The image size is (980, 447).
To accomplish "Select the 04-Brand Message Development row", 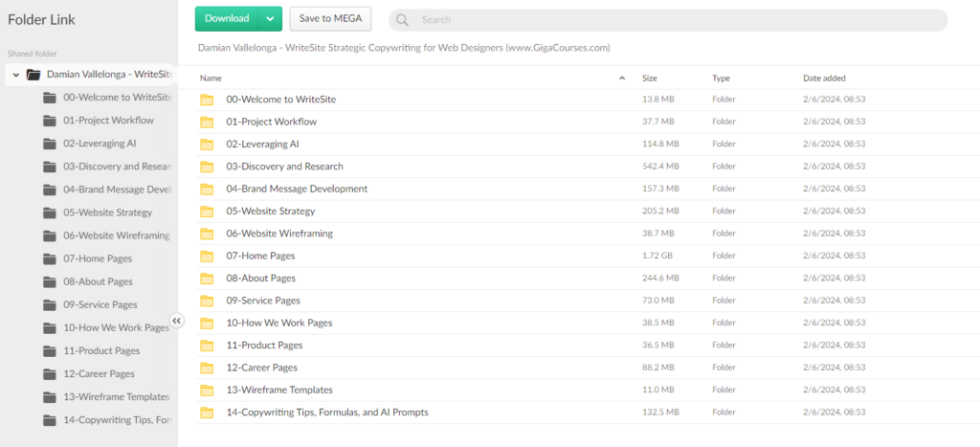I will coord(297,189).
